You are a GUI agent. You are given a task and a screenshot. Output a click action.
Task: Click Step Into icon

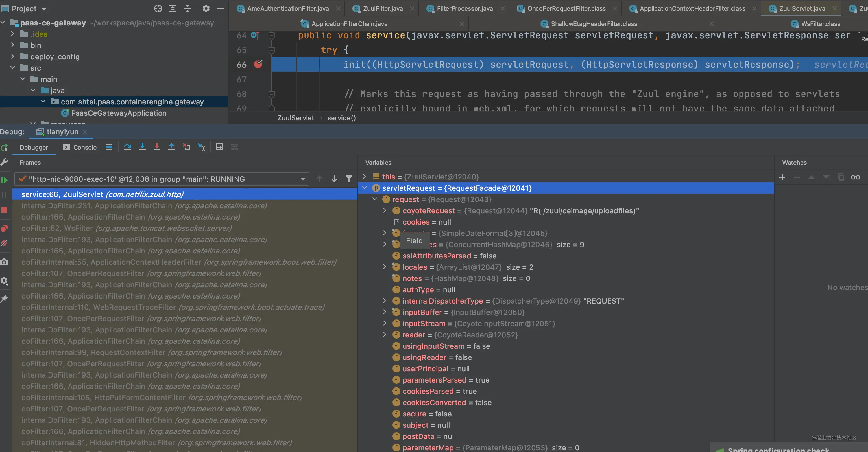pos(142,147)
